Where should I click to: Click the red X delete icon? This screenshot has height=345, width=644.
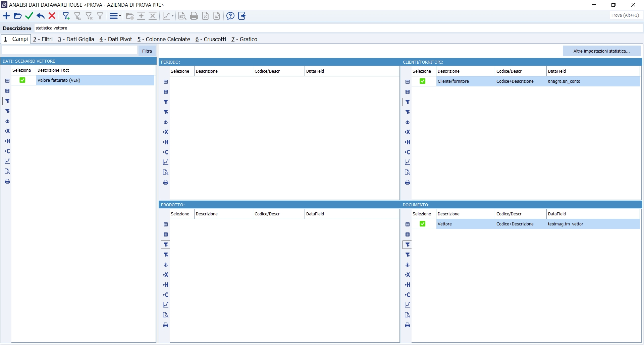(x=52, y=16)
